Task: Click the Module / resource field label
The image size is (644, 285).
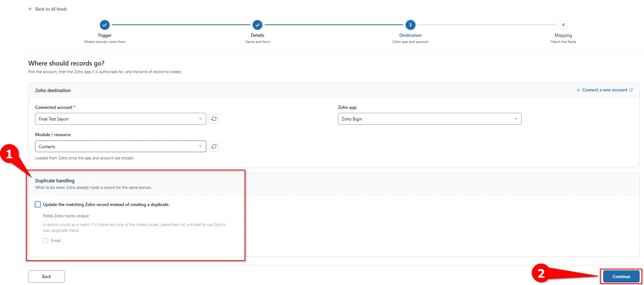Action: 53,135
